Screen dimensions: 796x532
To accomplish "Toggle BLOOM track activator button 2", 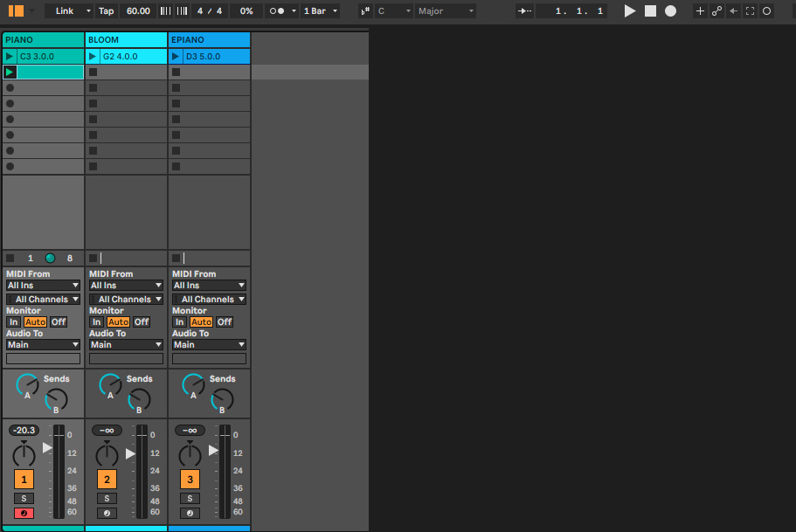I will [107, 480].
